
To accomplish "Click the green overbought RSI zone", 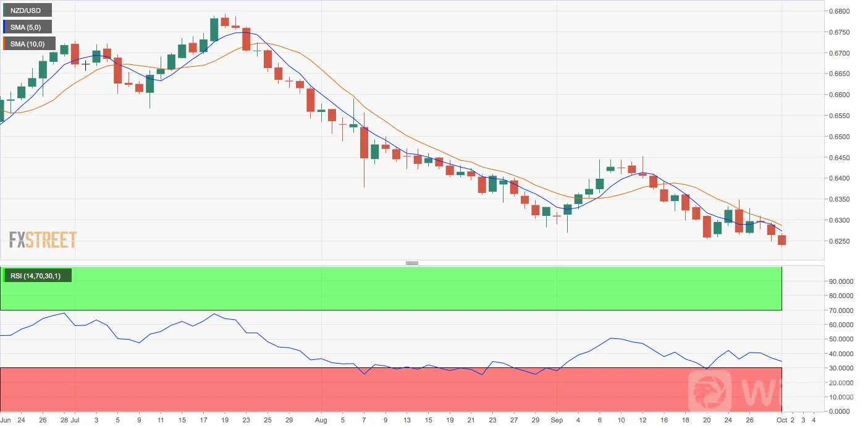I will (391, 288).
